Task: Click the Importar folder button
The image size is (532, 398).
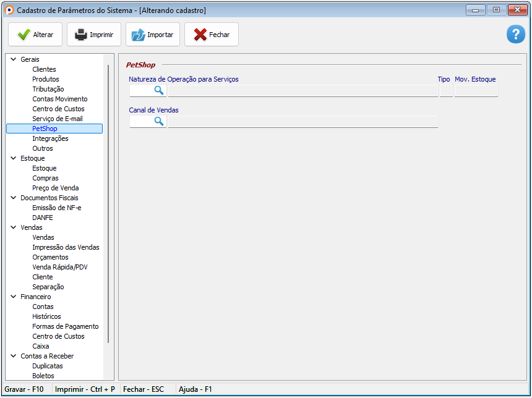Action: tap(153, 35)
